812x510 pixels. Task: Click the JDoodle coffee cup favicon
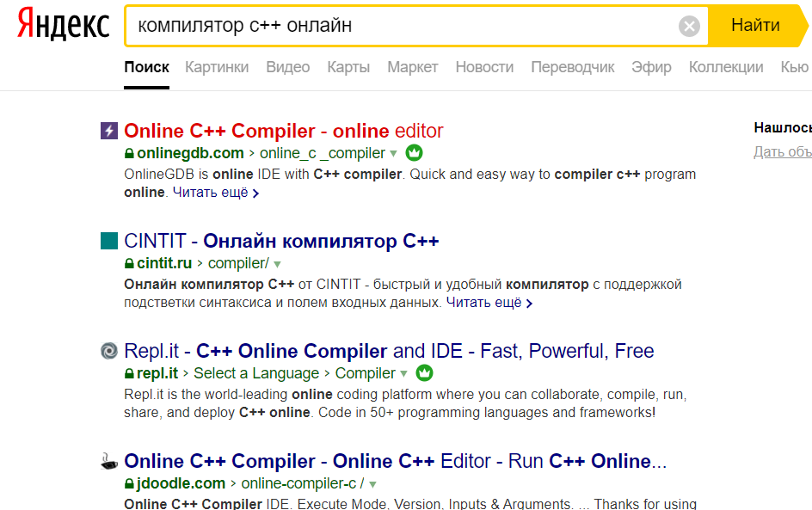pyautogui.click(x=108, y=461)
